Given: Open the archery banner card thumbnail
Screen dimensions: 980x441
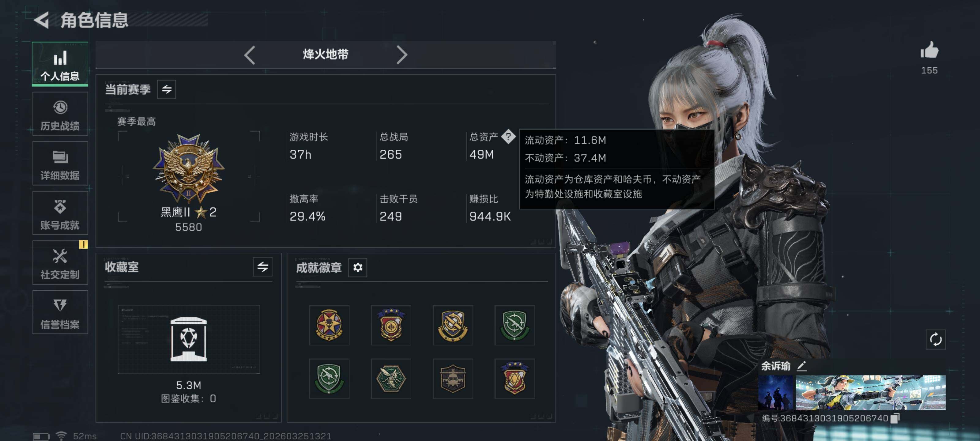Looking at the screenshot, I should (870, 393).
